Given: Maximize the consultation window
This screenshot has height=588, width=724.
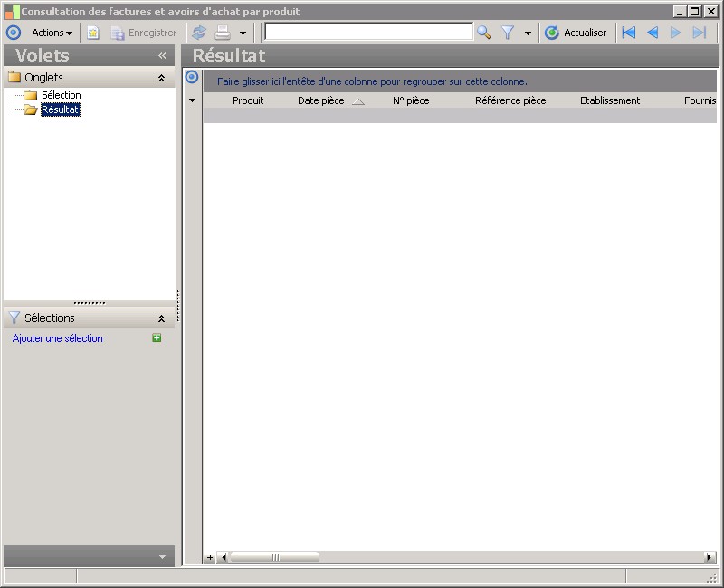Looking at the screenshot, I should point(694,11).
